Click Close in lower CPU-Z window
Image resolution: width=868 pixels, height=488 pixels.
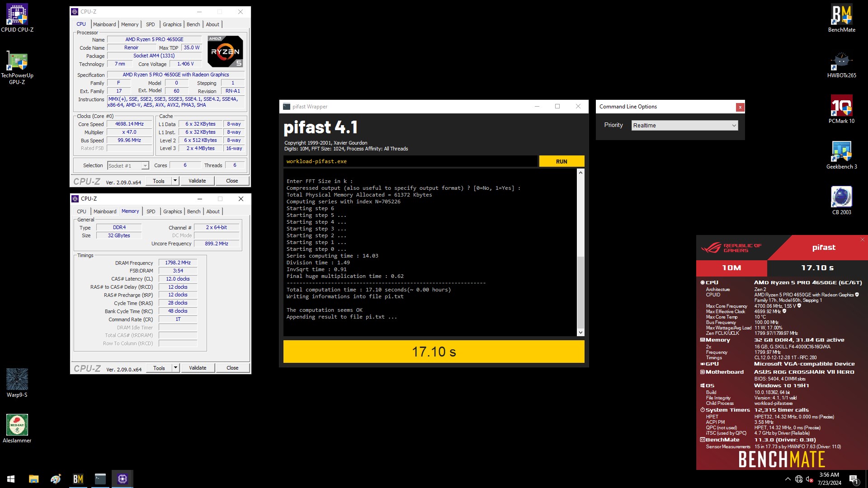click(x=232, y=368)
